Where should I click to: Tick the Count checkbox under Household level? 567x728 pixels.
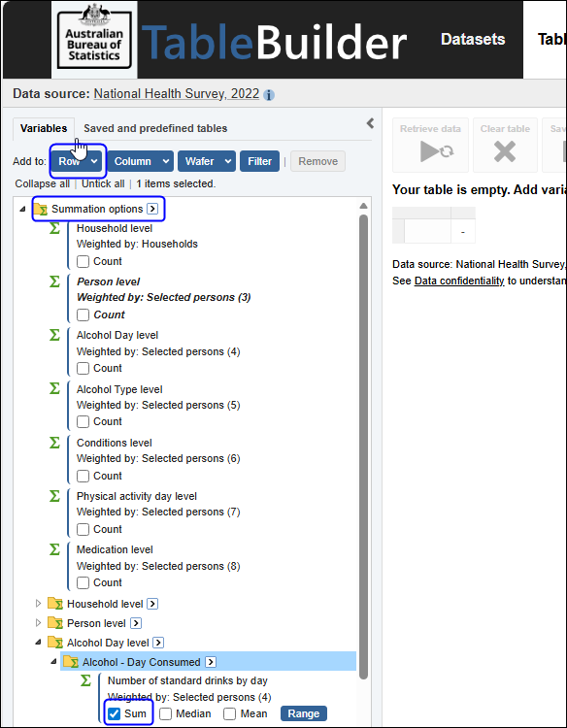83,261
